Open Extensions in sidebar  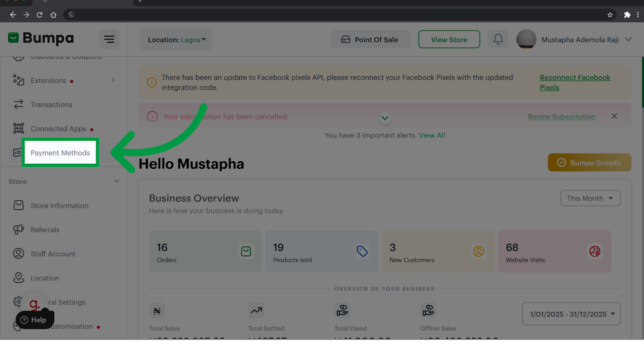[x=48, y=80]
